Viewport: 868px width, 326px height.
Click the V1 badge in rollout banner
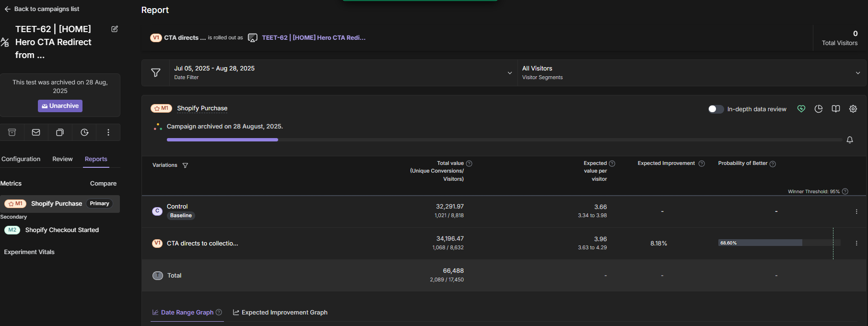tap(156, 37)
